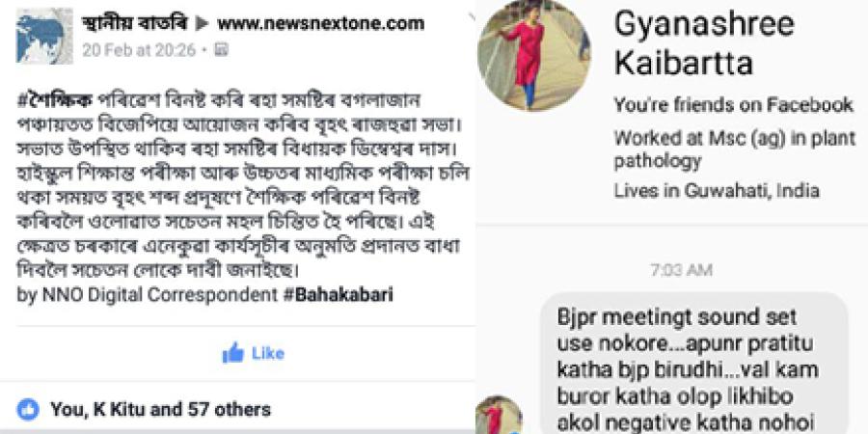
Task: Select the Bjpr meeting message bubble
Action: click(693, 364)
